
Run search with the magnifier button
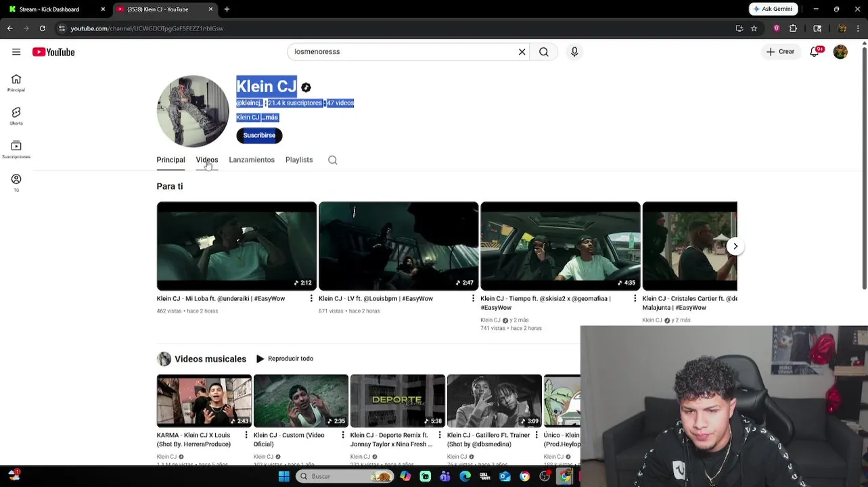click(544, 52)
